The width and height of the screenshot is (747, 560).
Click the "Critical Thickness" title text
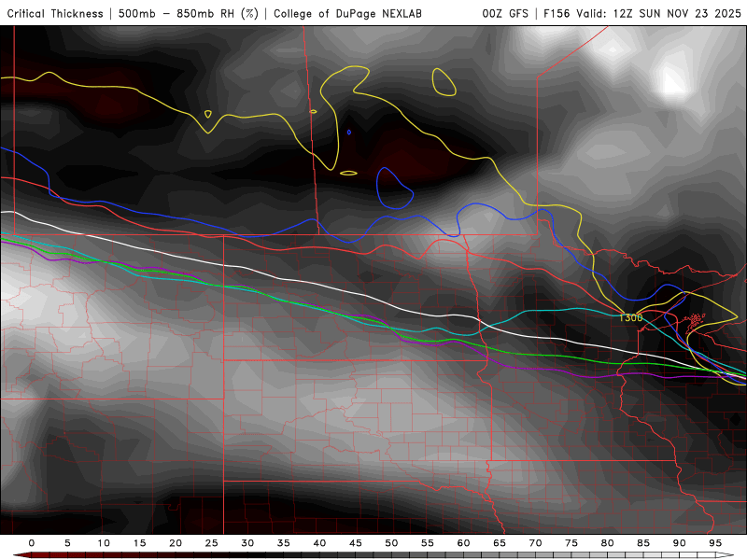point(55,13)
